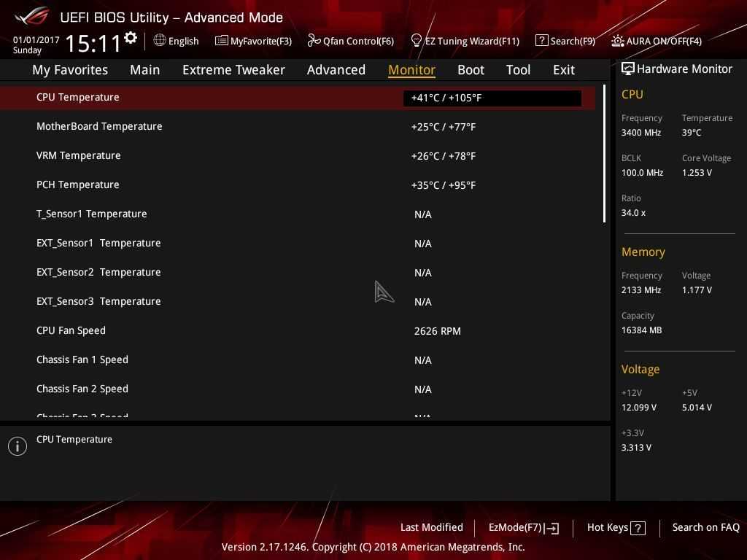Launch EZ Tuning Wizard bulb icon
Screen dimensions: 747x560
[x=417, y=41]
